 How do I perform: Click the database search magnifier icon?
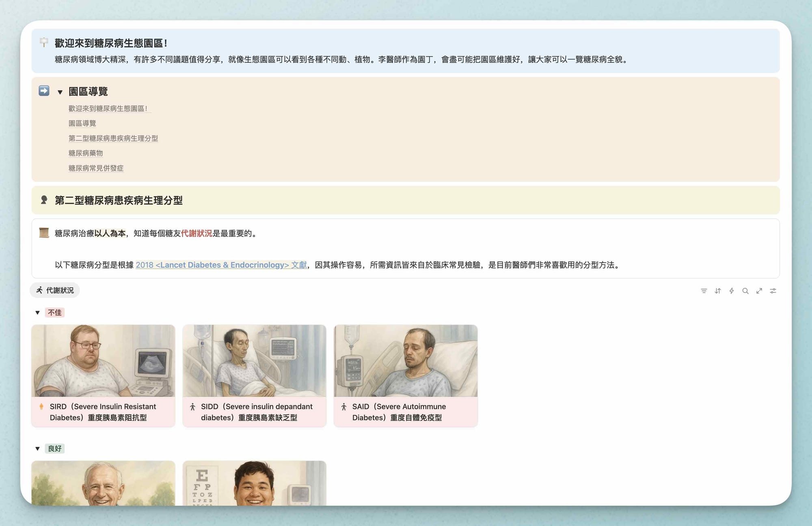[745, 291]
